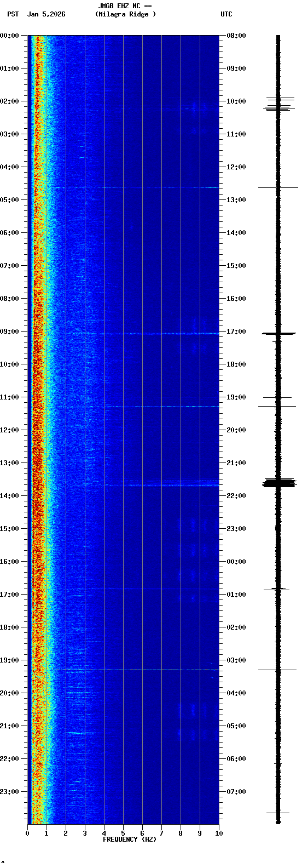Click the bright broadband event line near 19:15 PST
This screenshot has height=868, width=302.
pos(136,670)
